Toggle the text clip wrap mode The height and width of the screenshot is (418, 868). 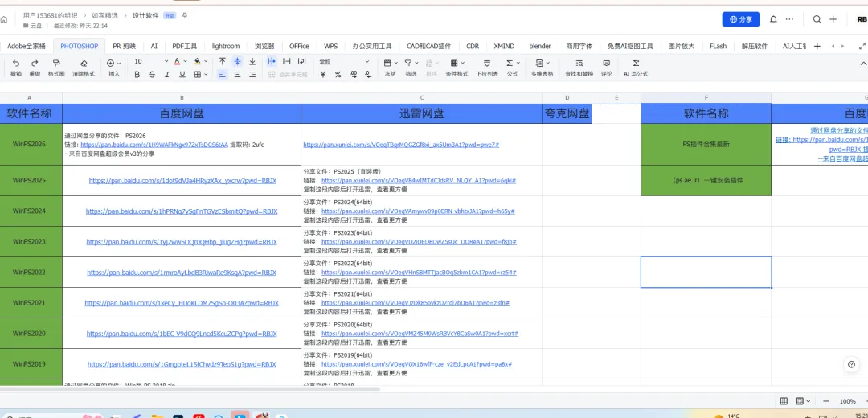click(x=287, y=61)
